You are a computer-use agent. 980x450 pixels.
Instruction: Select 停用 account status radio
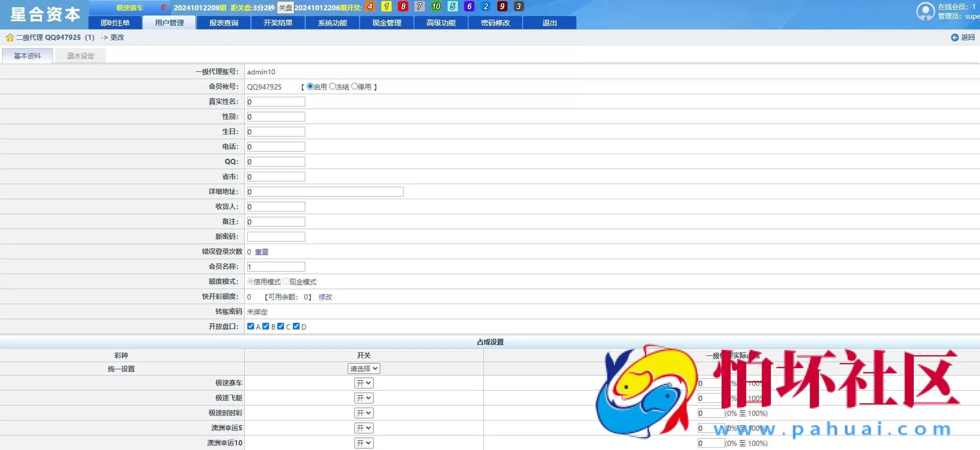pos(354,86)
